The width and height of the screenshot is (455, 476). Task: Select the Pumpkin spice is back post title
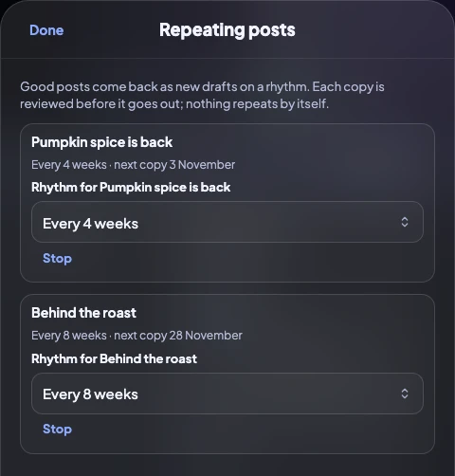point(101,142)
